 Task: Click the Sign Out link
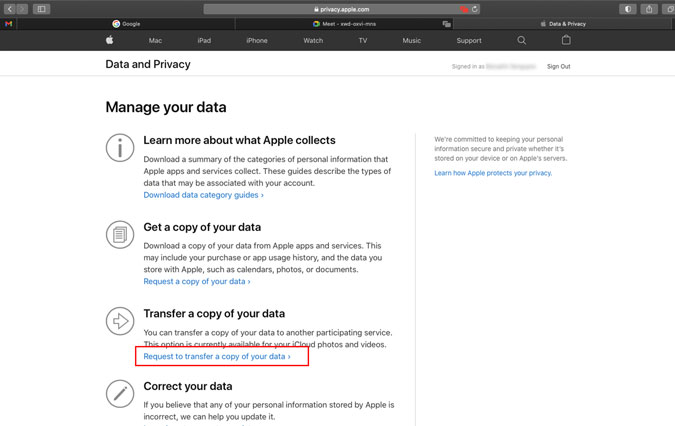[558, 66]
